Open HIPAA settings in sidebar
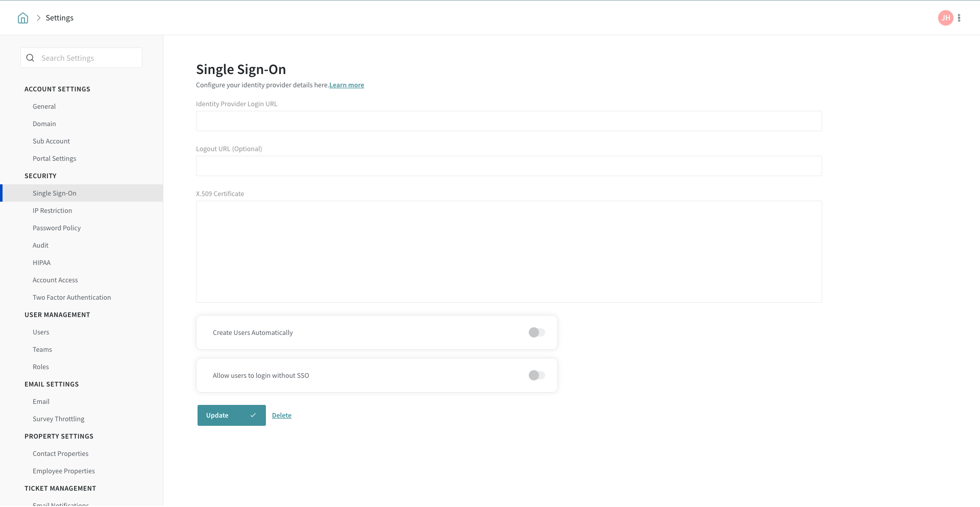This screenshot has width=980, height=507. tap(41, 262)
